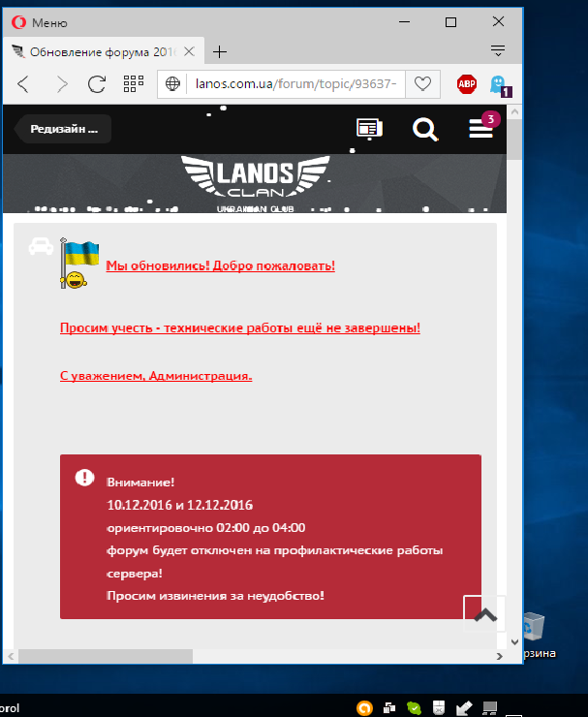
Task: Select the Обновление форума tab
Action: (99, 52)
